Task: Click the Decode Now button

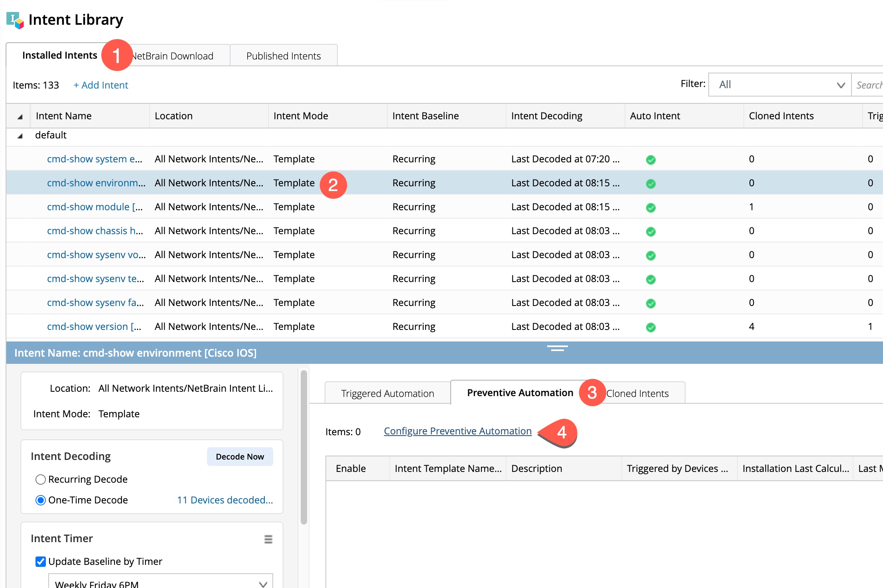Action: (x=240, y=456)
